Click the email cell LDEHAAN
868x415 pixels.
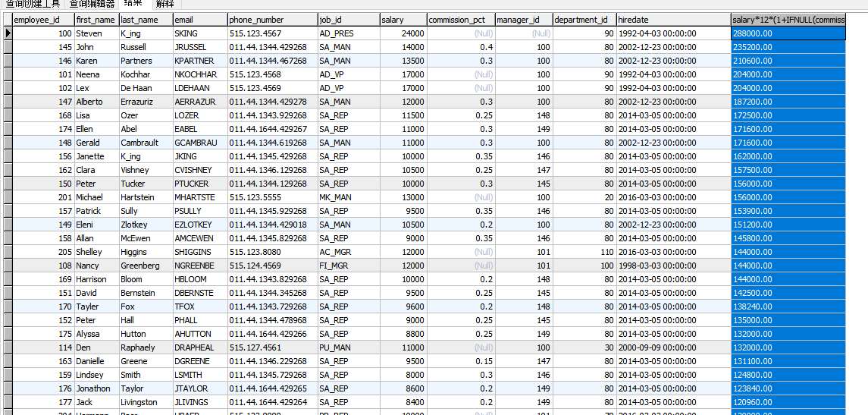coord(200,88)
